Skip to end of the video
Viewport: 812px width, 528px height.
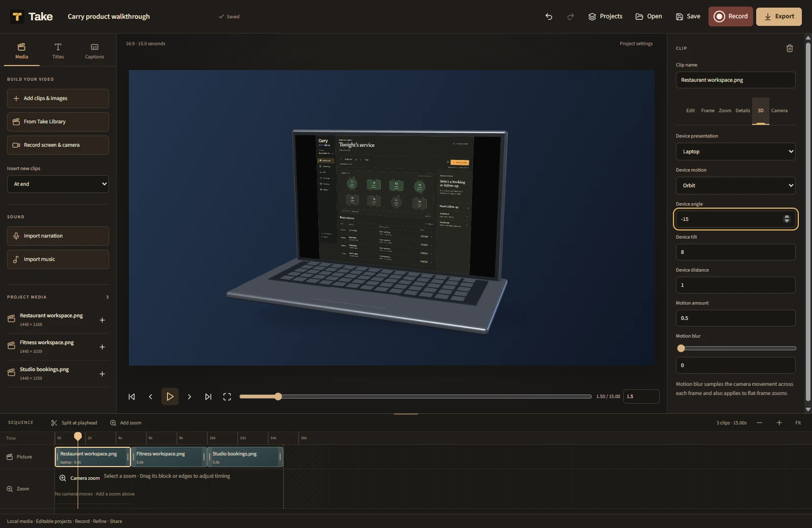click(208, 397)
